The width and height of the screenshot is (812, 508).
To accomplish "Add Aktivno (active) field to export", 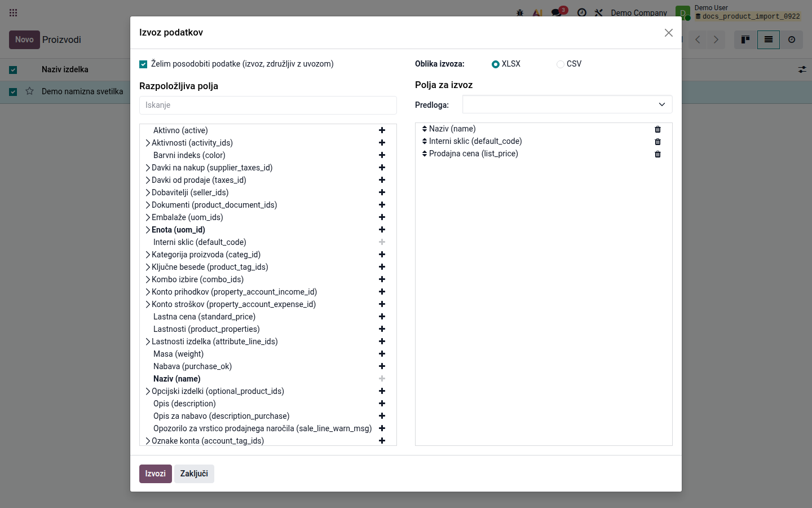I will pyautogui.click(x=382, y=130).
